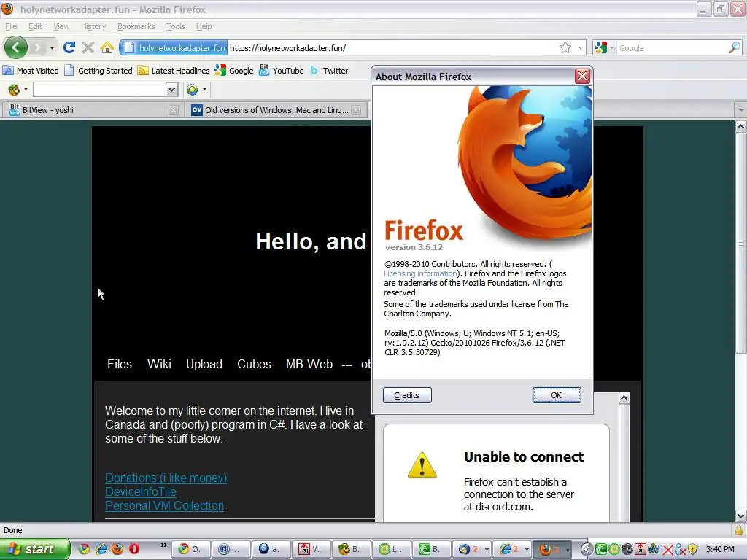Switch to the Old versions of Windows tab

point(276,110)
